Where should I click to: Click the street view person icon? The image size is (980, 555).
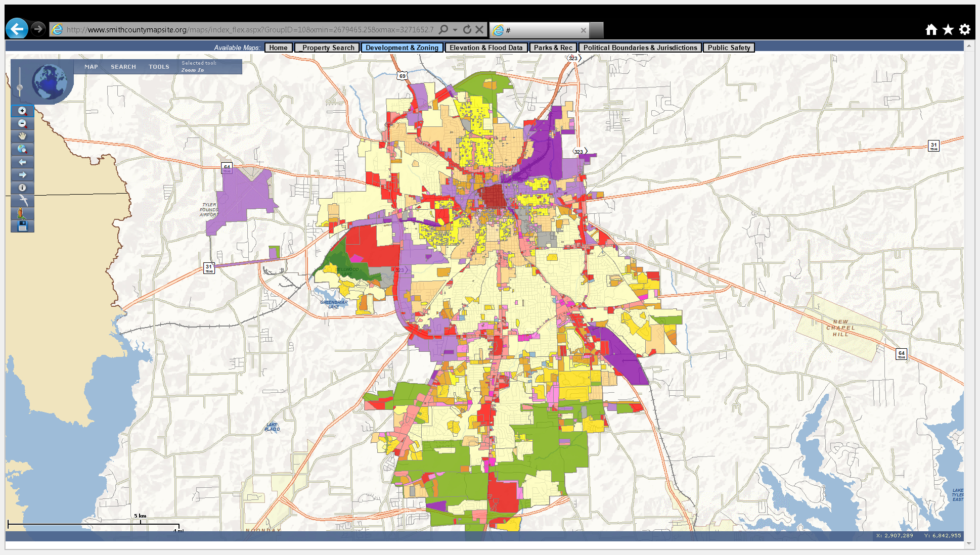click(22, 213)
